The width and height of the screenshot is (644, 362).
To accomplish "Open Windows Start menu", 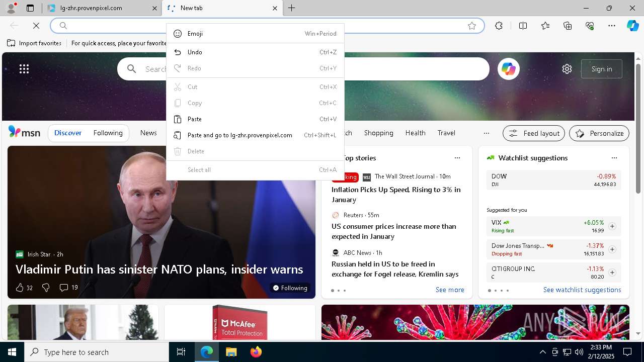I will point(12,352).
